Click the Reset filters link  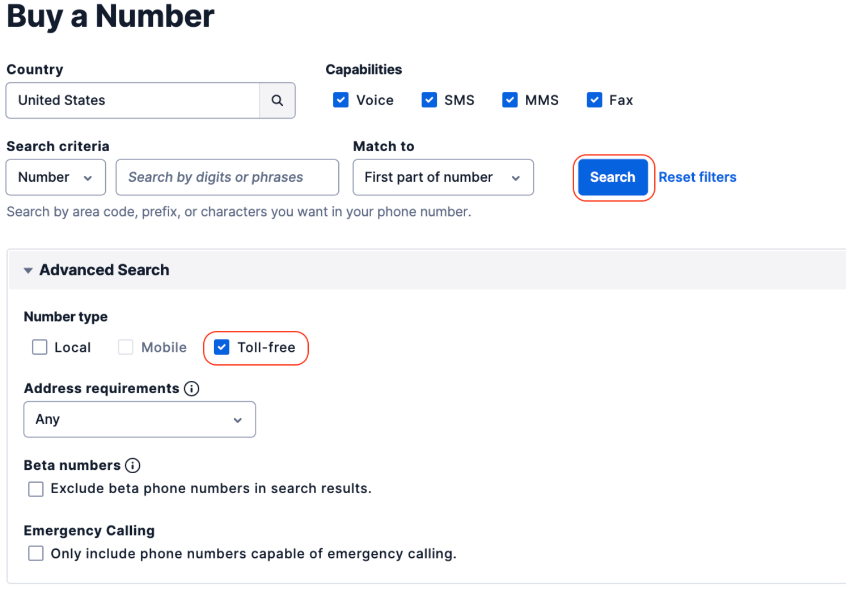tap(697, 177)
